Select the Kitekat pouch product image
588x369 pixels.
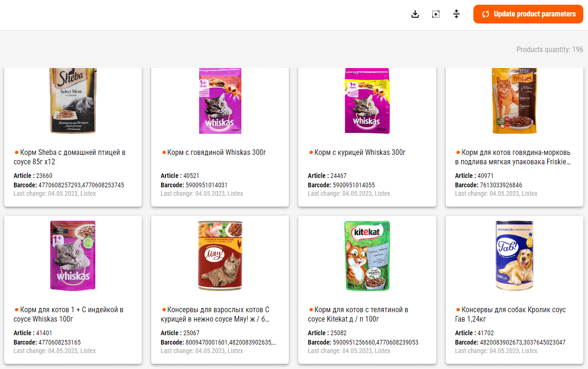coord(367,255)
